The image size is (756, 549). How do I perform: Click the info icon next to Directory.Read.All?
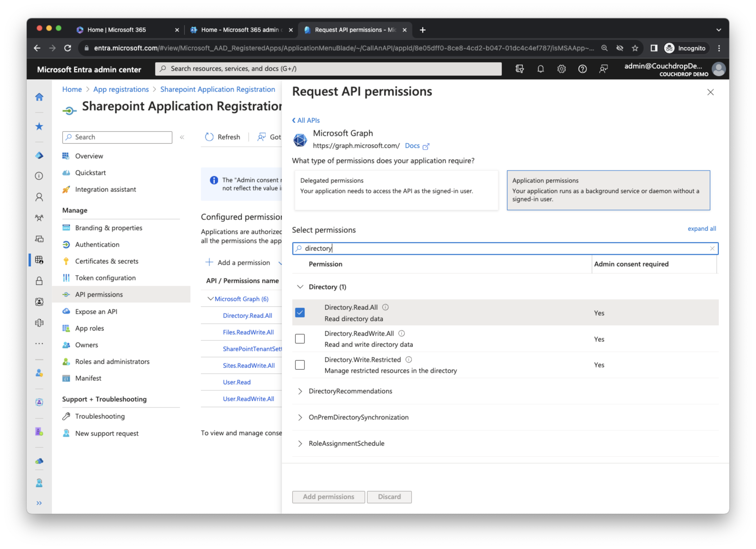tap(385, 307)
